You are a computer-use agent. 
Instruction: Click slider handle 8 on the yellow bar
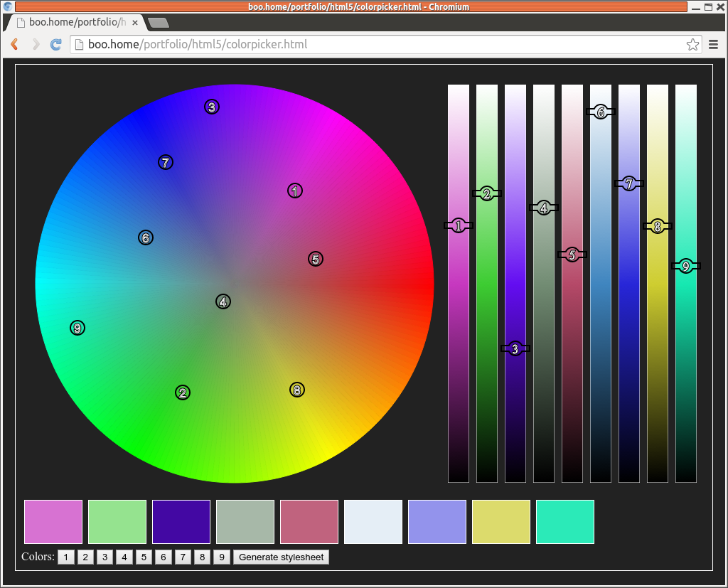[x=657, y=226]
